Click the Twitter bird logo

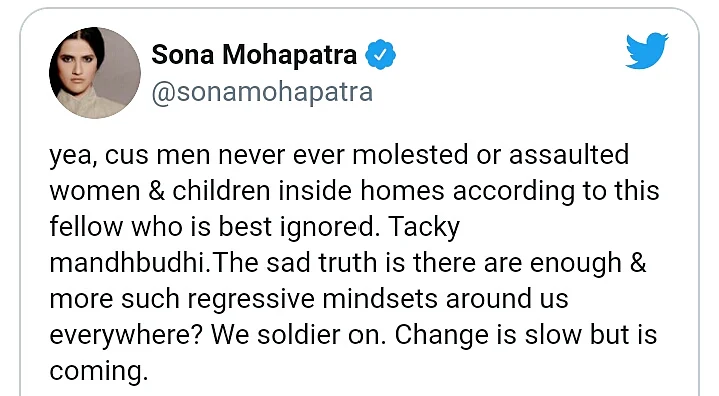click(647, 50)
